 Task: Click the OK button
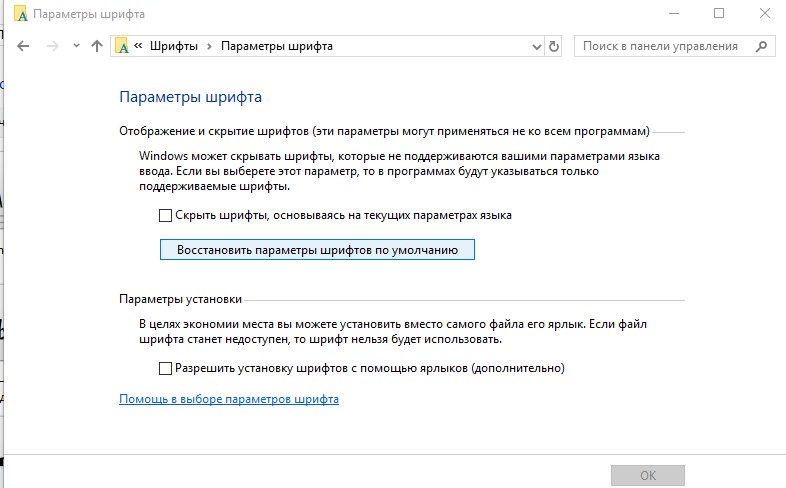pyautogui.click(x=648, y=475)
